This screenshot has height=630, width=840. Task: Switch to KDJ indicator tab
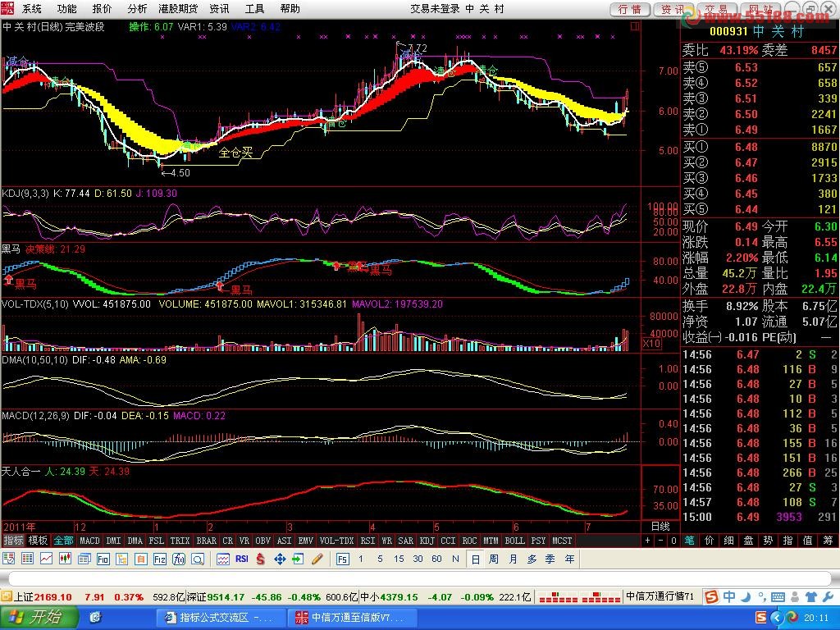pos(427,541)
